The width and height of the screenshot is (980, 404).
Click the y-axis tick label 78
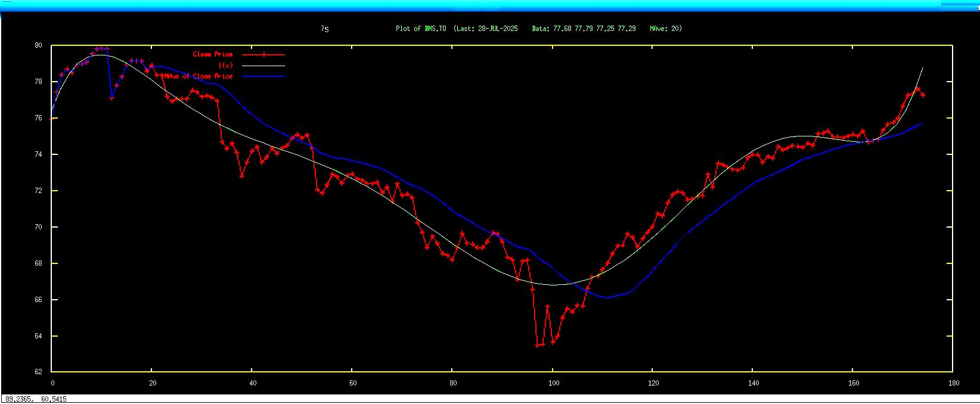tap(38, 82)
